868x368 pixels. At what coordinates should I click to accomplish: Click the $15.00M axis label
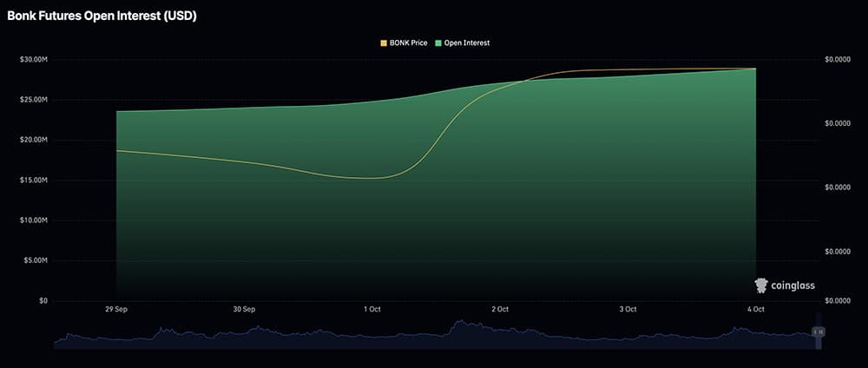click(x=33, y=180)
